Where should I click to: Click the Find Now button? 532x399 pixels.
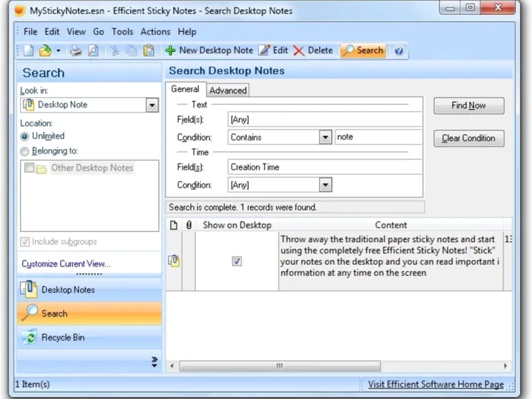point(469,106)
